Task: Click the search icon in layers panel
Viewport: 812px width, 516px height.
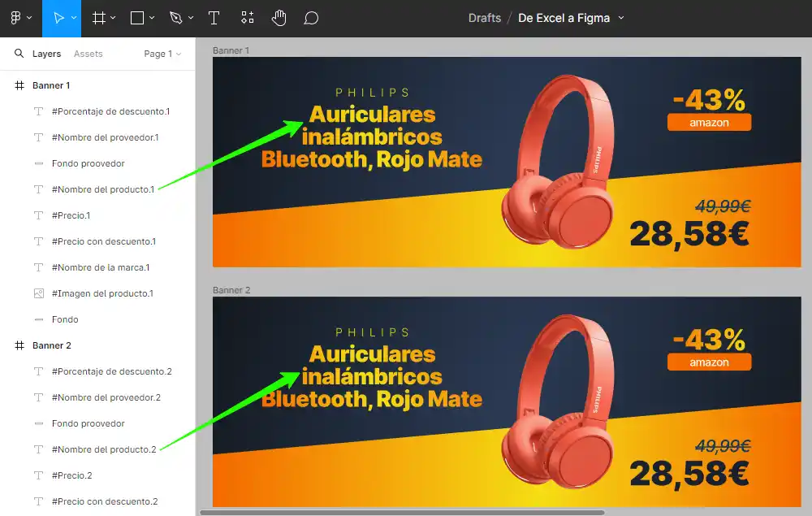Action: click(x=19, y=54)
